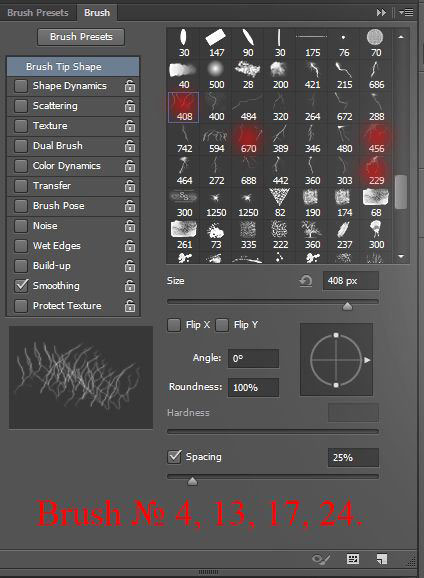The image size is (424, 578).
Task: Click the Roundness input field
Action: pos(253,387)
